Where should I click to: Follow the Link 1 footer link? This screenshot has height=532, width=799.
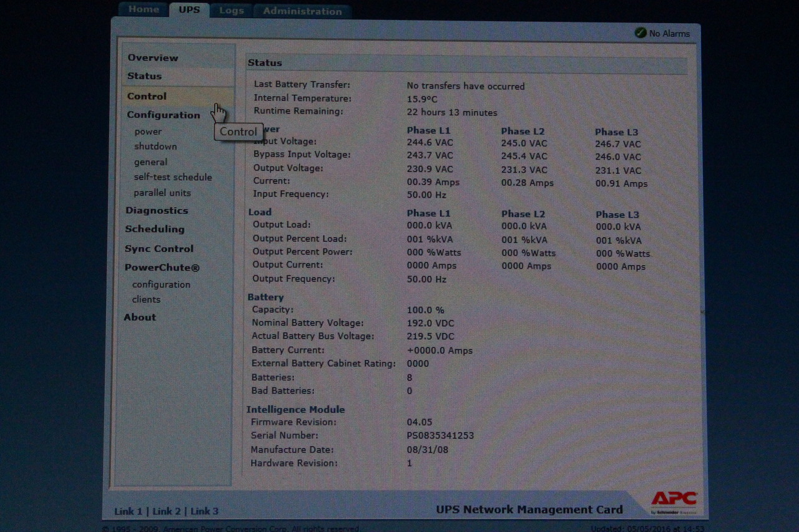click(128, 511)
